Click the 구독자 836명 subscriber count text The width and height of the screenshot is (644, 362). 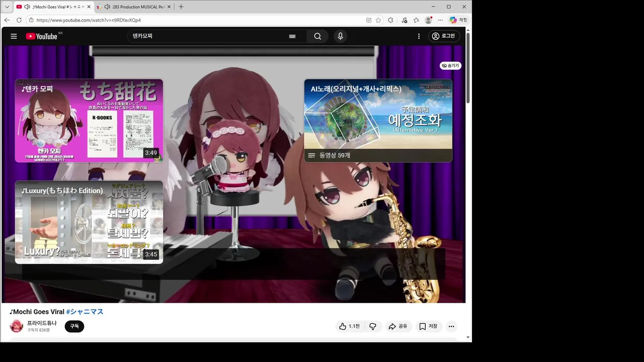point(38,330)
